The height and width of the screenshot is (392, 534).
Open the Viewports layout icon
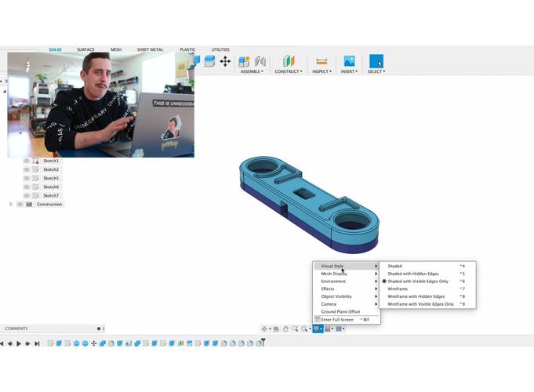click(x=339, y=328)
